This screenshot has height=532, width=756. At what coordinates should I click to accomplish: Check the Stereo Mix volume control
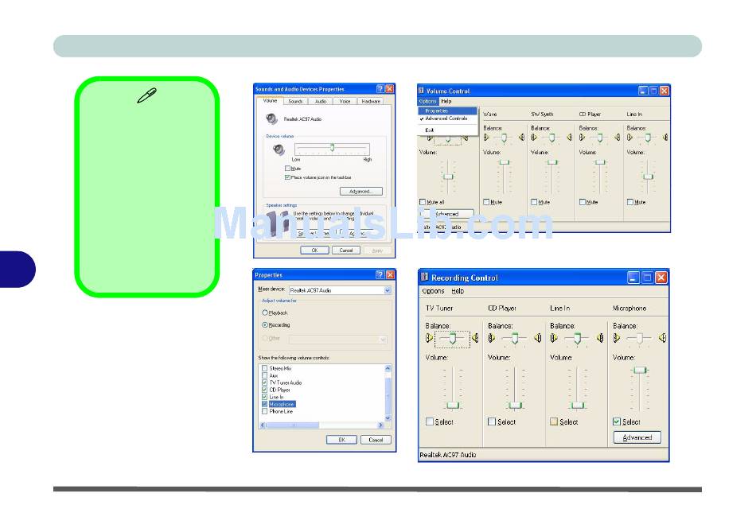[265, 368]
